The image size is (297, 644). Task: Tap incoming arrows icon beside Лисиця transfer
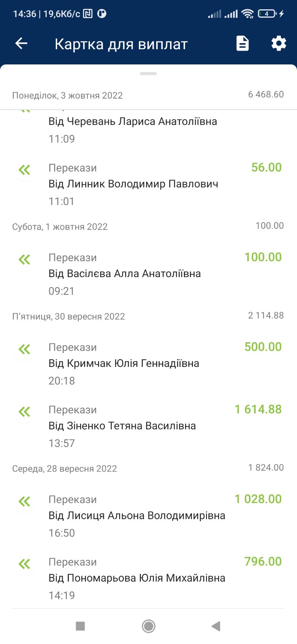coord(24,501)
